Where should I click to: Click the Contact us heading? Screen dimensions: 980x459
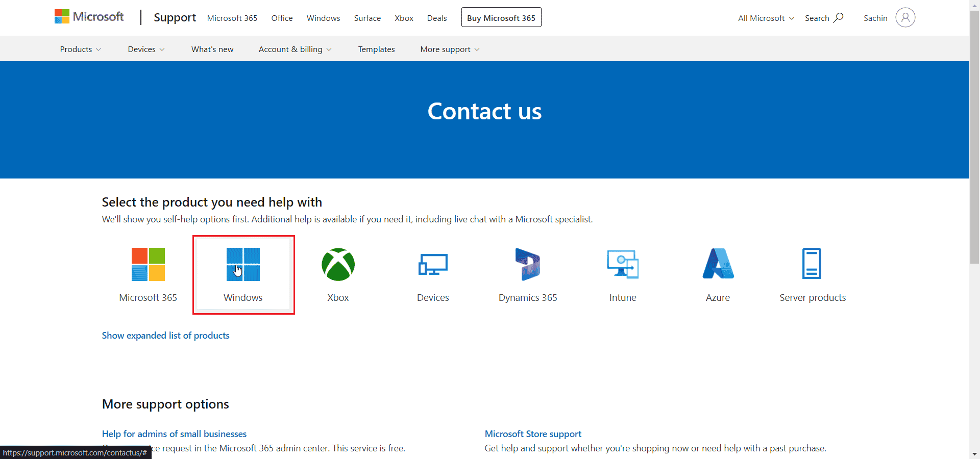coord(484,111)
